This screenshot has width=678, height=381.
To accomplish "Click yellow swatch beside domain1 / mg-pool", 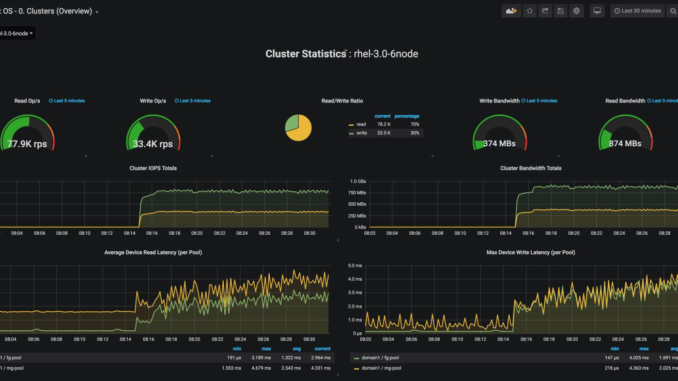I will [356, 369].
